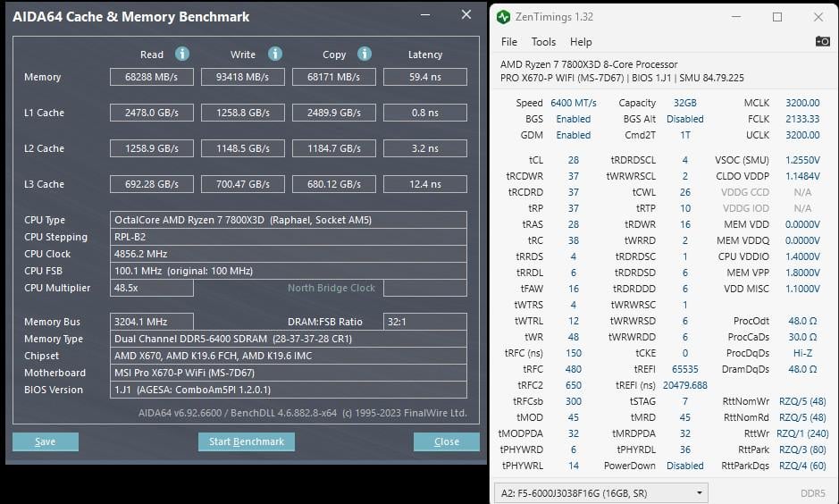Click the empty North Bridge Clock field
The image size is (839, 504).
[424, 288]
